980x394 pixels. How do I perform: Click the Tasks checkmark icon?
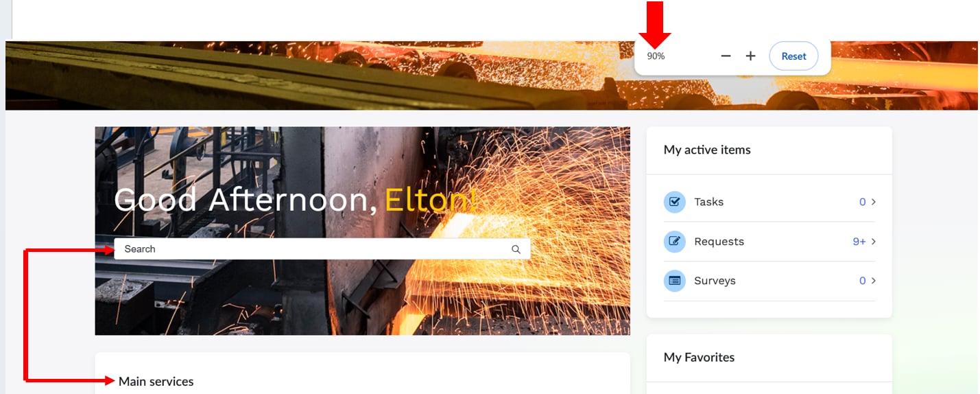point(675,202)
